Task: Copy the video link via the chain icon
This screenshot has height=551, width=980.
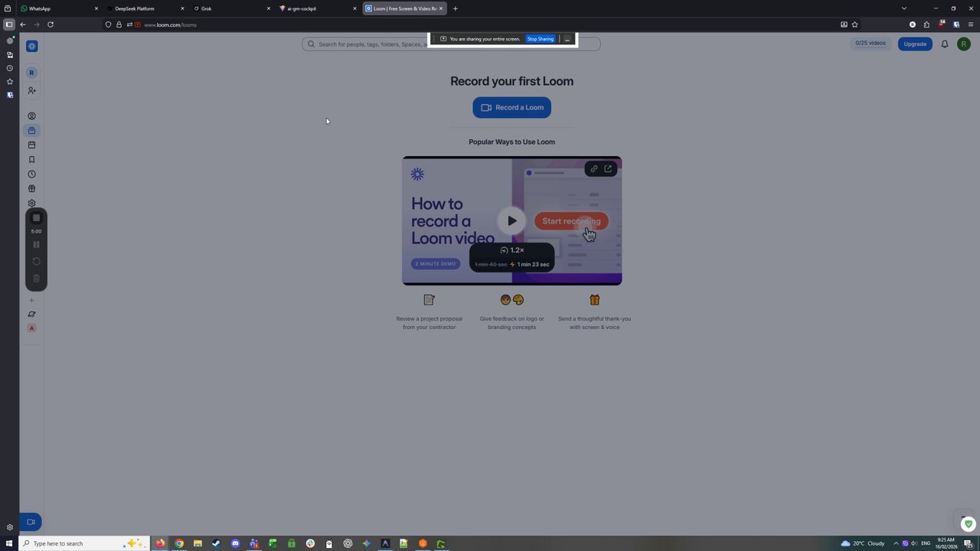Action: pyautogui.click(x=593, y=169)
